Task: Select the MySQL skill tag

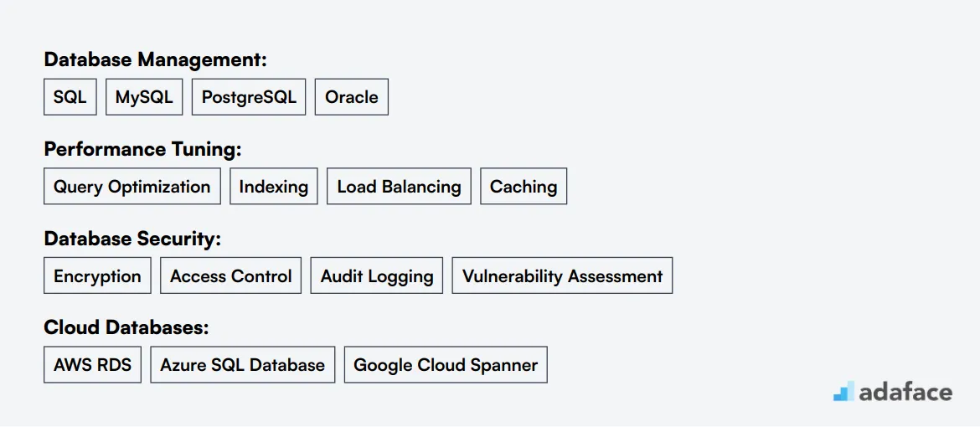Action: (x=144, y=97)
